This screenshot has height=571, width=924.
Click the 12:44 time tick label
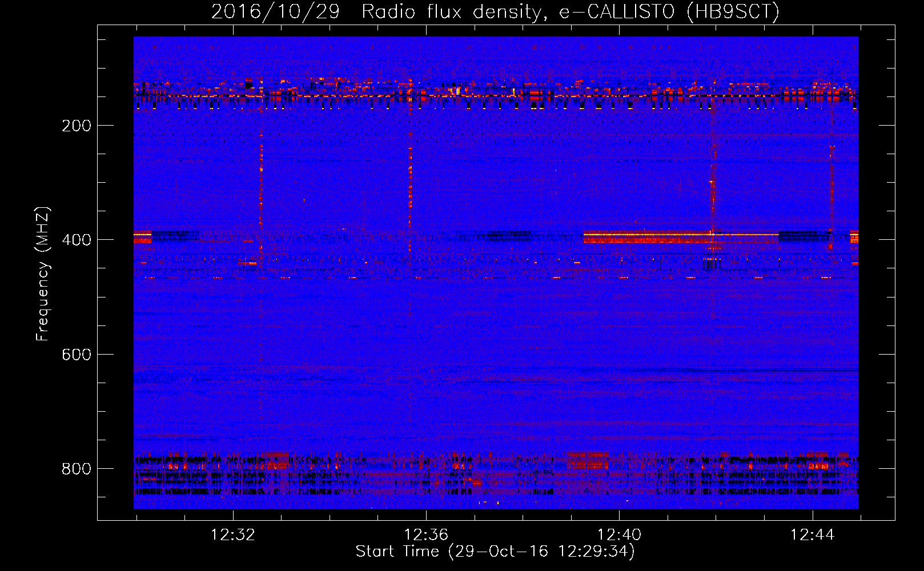812,535
